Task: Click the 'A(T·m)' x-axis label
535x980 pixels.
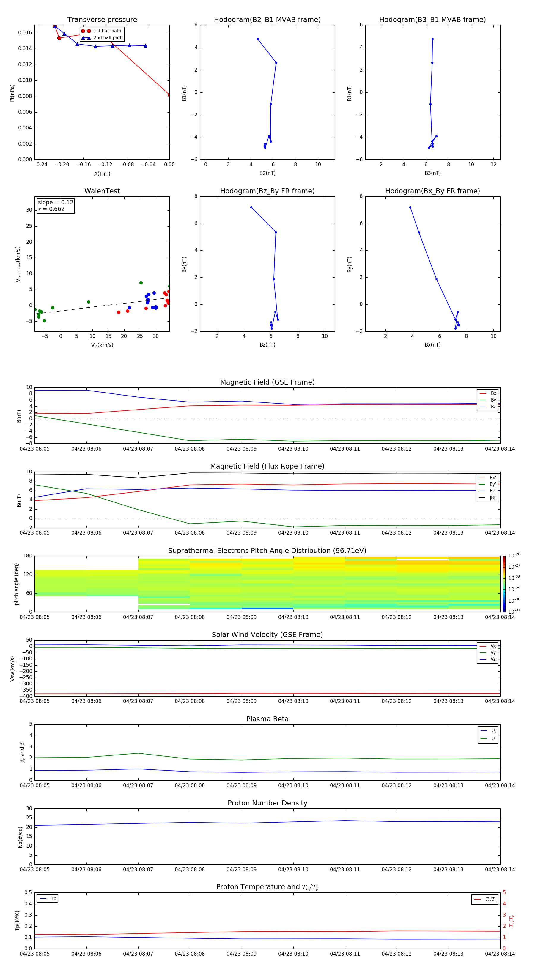Action: point(102,174)
